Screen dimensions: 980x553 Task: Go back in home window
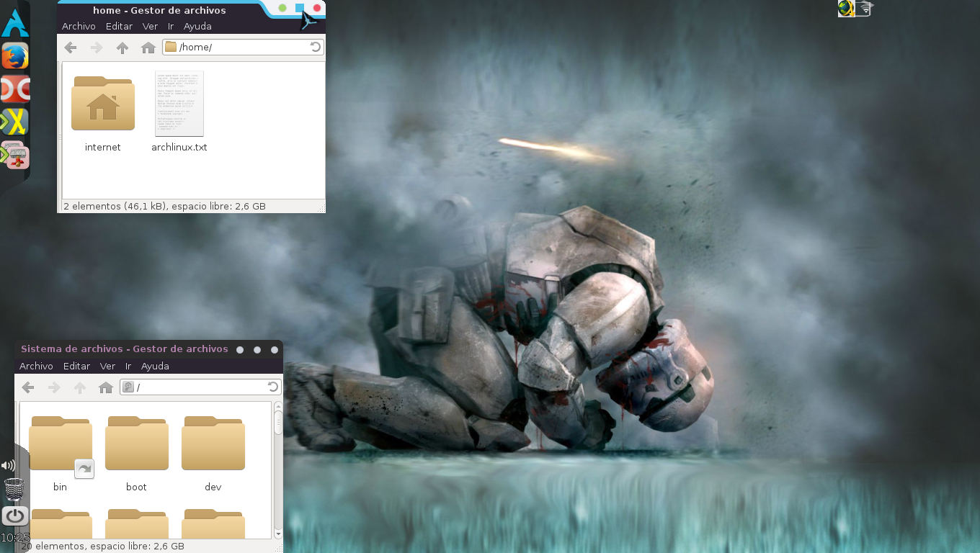70,48
